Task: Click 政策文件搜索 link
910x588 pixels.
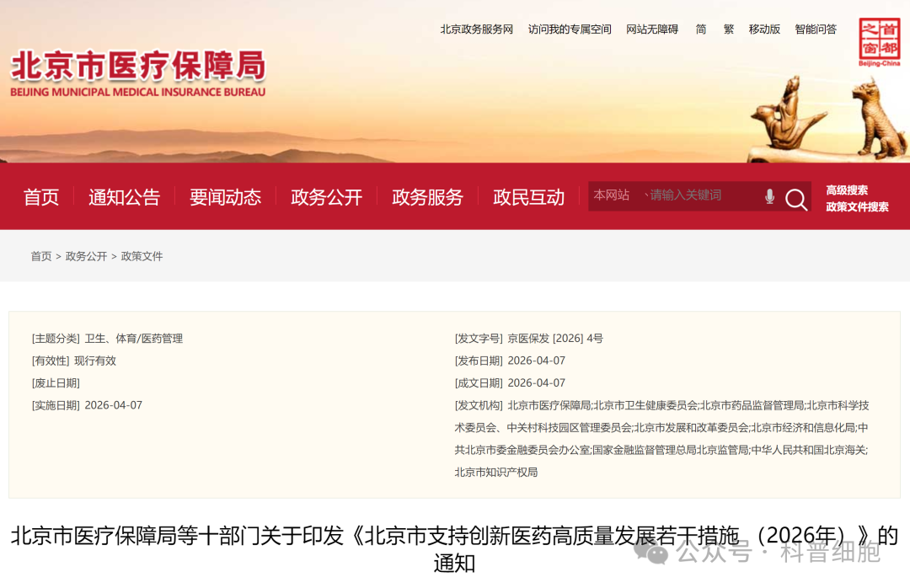Action: click(857, 207)
